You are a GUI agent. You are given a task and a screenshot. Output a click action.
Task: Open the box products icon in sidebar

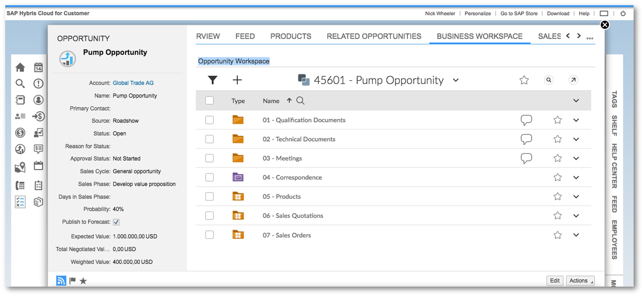[38, 202]
